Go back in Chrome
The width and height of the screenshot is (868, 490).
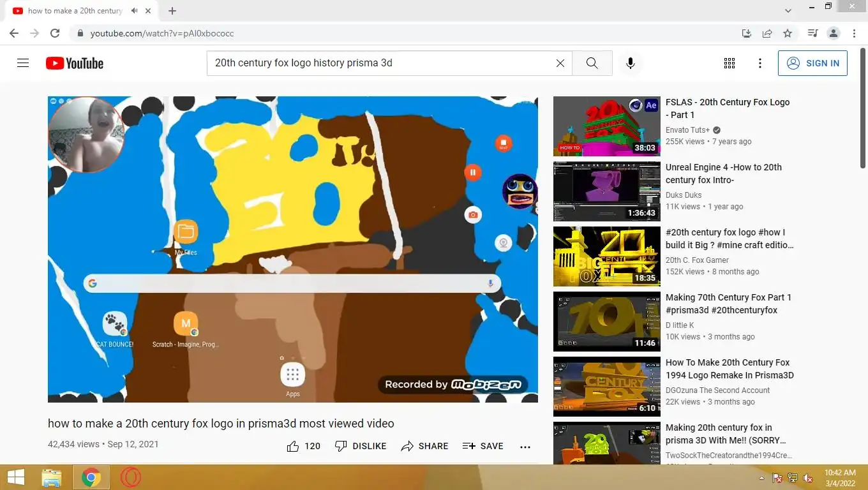click(x=13, y=33)
